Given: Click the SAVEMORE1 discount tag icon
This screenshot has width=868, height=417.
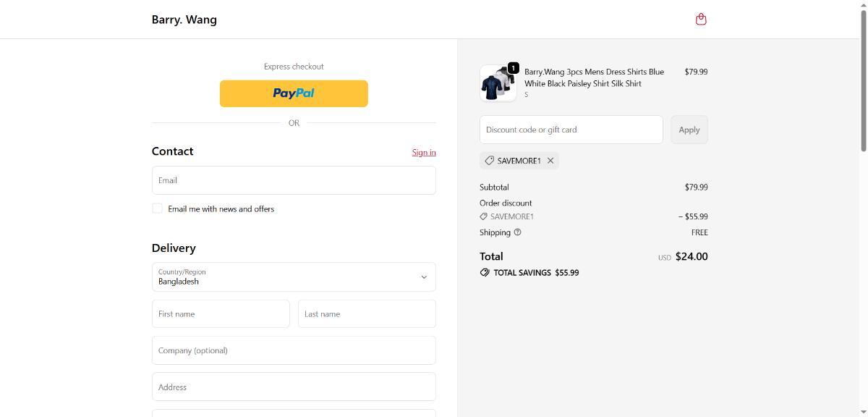Looking at the screenshot, I should pyautogui.click(x=490, y=161).
